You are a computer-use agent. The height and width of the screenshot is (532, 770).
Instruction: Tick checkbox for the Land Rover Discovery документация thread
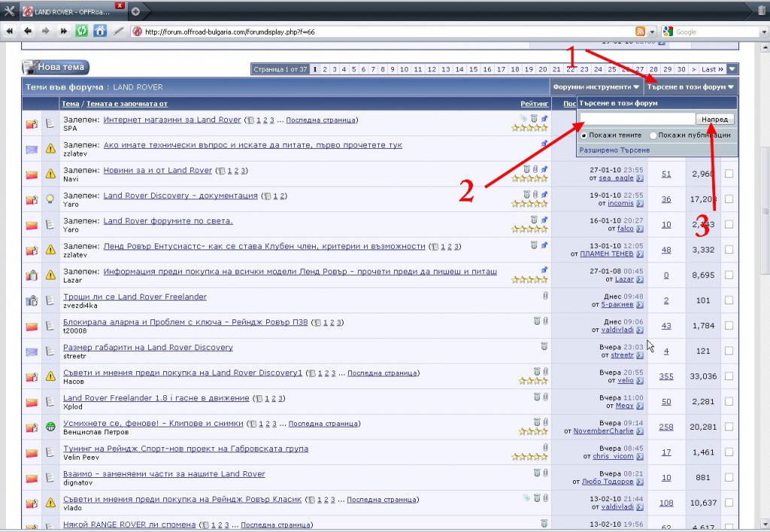tap(729, 199)
